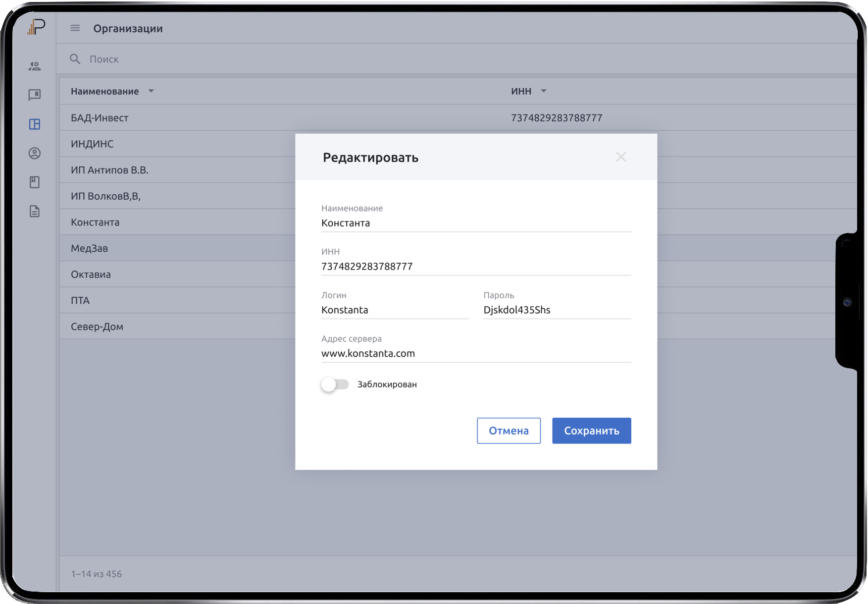Screen dimensions: 868x604
Task: Click the Наименование field with Константа
Action: pyautogui.click(x=475, y=223)
